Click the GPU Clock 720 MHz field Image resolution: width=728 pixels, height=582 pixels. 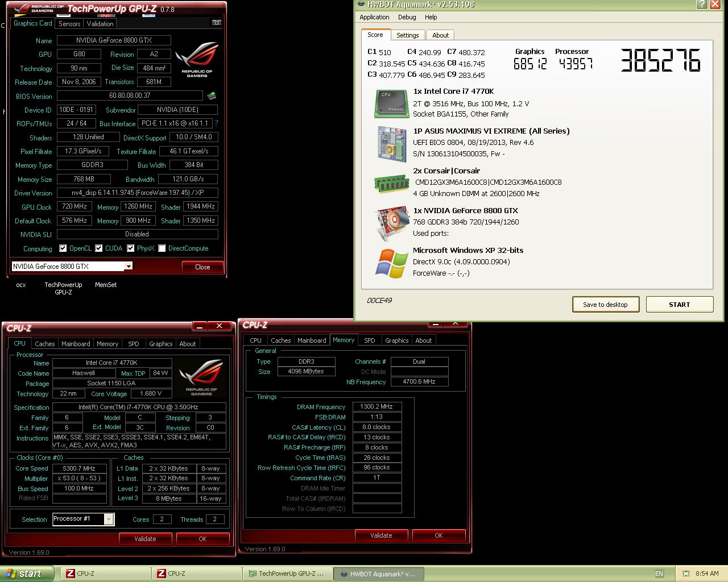coord(75,206)
